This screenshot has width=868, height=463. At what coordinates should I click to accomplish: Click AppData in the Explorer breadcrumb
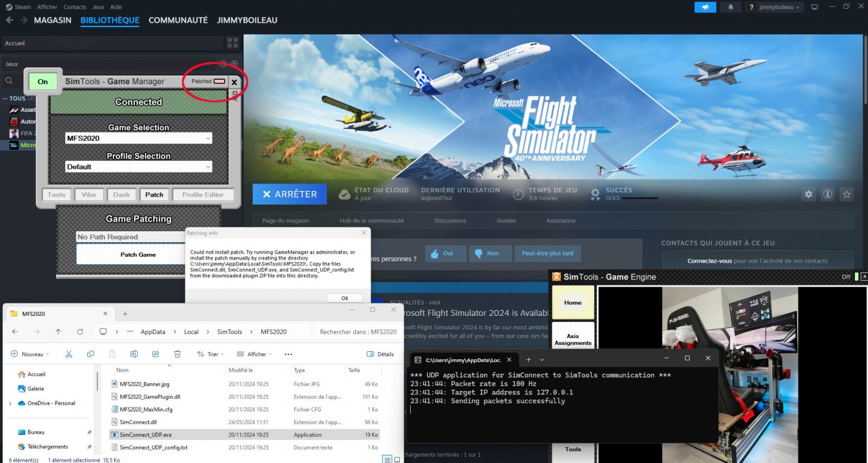[x=153, y=332]
